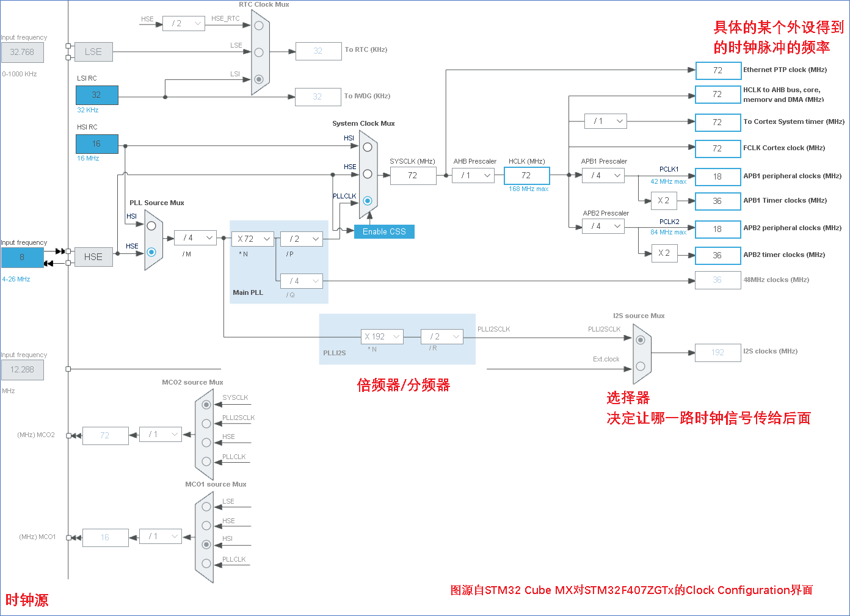Screen dimensions: 850x616
Task: Click the LSE clock source block
Action: coord(93,52)
